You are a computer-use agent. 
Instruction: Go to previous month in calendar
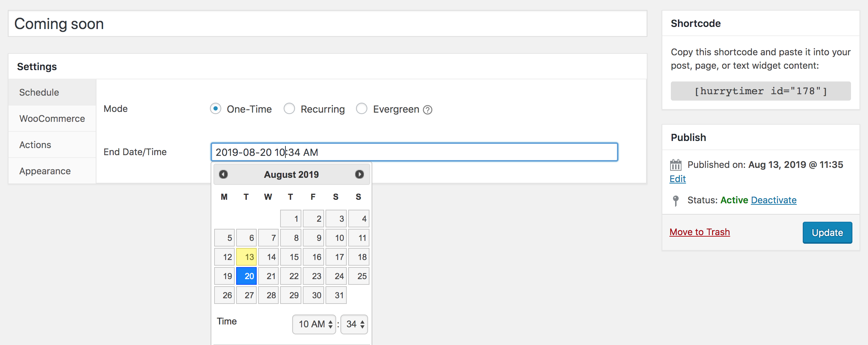coord(223,174)
